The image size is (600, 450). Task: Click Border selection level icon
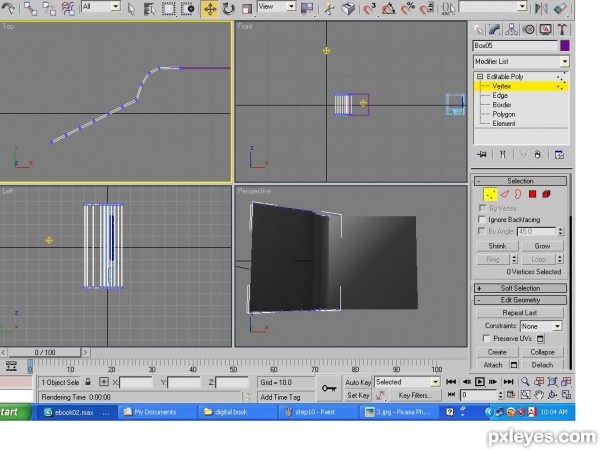(518, 194)
